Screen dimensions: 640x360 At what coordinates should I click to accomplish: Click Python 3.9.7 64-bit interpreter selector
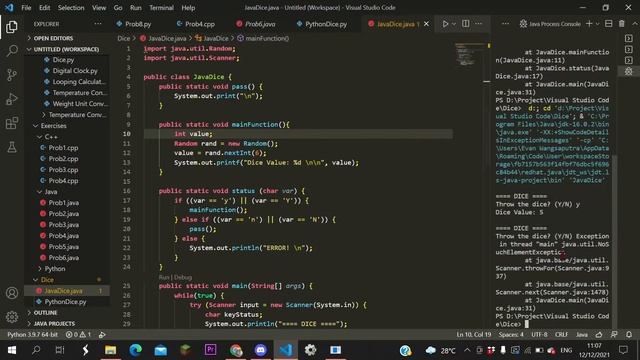pyautogui.click(x=32, y=334)
